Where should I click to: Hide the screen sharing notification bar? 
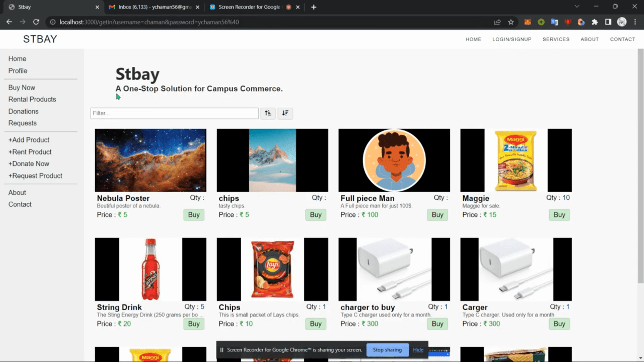[418, 350]
